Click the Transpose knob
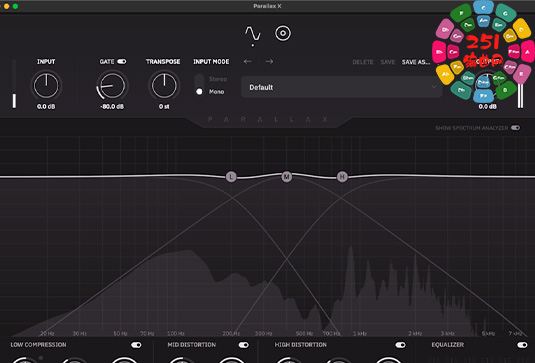Viewport: 535px width, 363px height. click(164, 85)
